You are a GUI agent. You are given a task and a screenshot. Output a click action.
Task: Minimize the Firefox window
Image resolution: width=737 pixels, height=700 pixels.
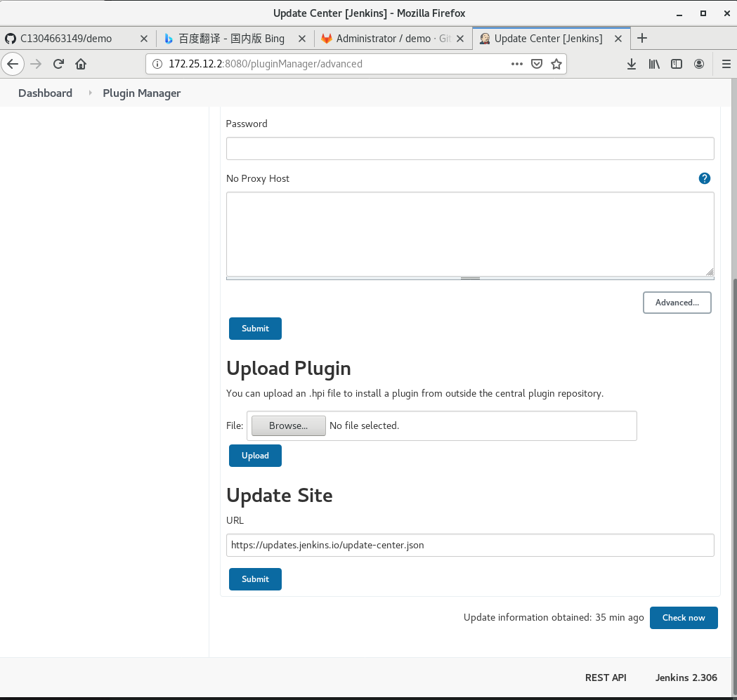(679, 13)
